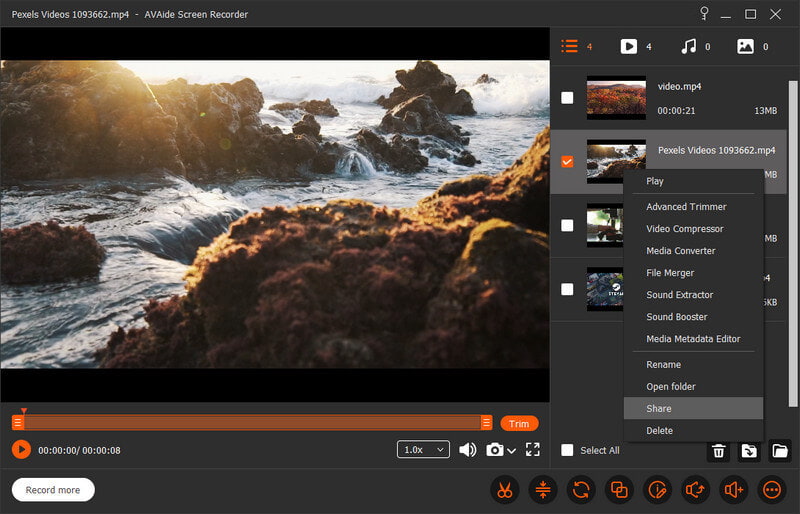Choose Rename in context menu
This screenshot has width=800, height=514.
click(693, 364)
